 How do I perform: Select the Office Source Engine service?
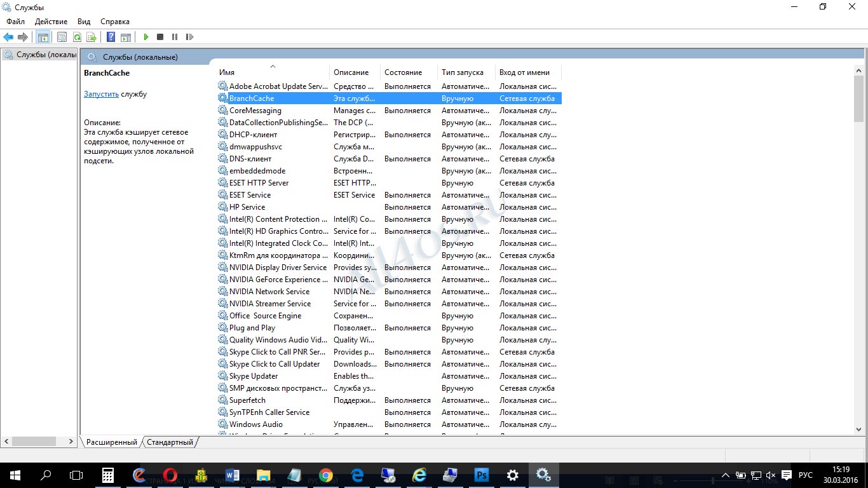pos(389,315)
